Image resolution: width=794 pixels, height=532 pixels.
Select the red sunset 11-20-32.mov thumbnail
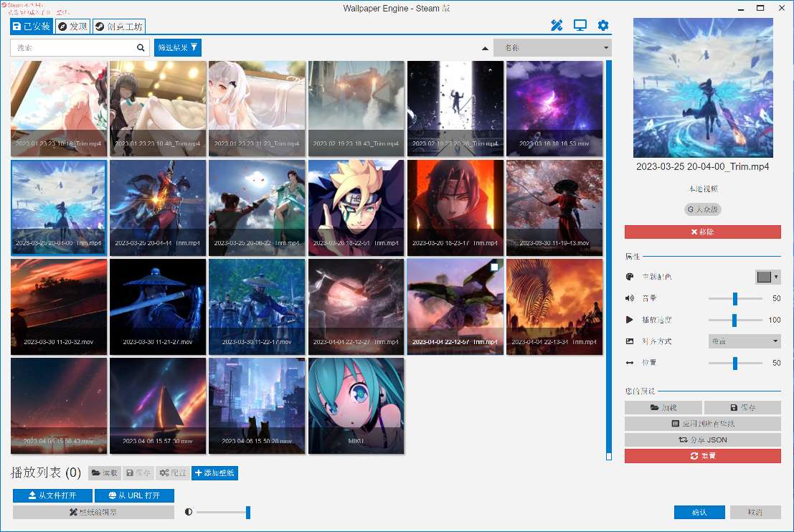click(59, 306)
